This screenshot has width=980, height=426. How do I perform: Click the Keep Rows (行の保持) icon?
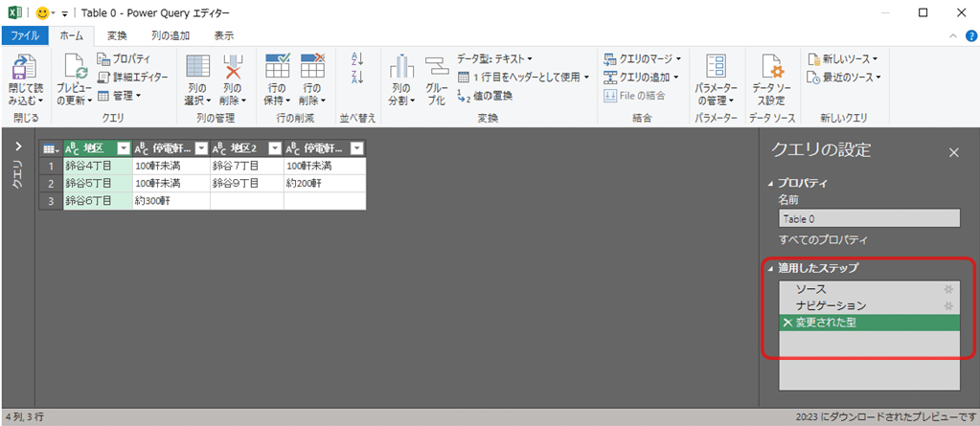pos(277,66)
